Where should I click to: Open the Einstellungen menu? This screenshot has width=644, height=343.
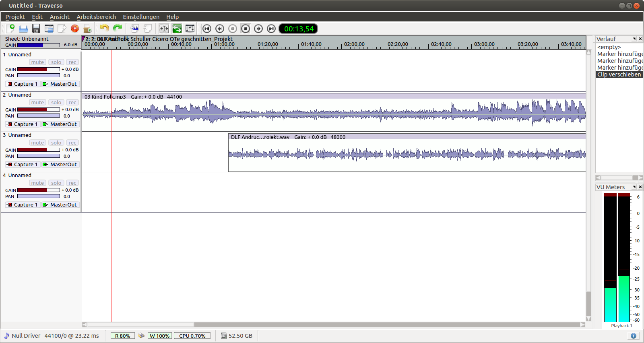click(141, 17)
